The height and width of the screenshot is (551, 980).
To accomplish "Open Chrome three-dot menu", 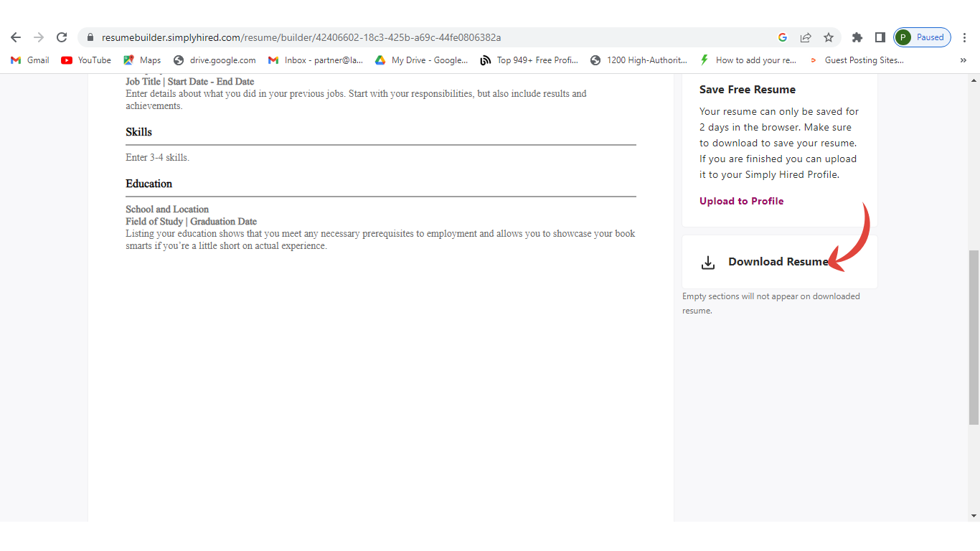I will click(965, 37).
